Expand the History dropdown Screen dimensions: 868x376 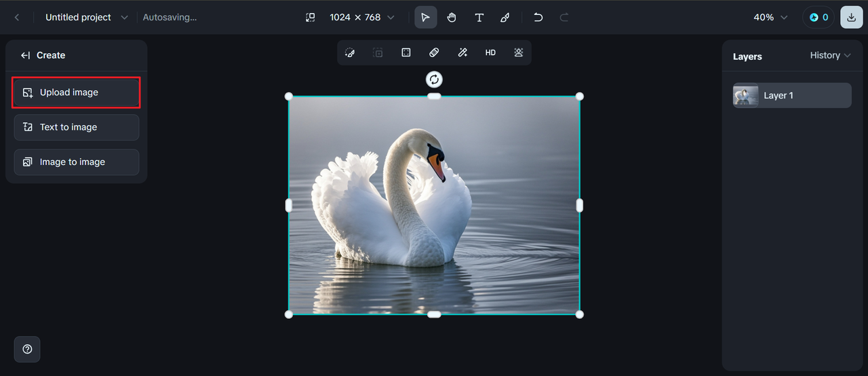[830, 56]
